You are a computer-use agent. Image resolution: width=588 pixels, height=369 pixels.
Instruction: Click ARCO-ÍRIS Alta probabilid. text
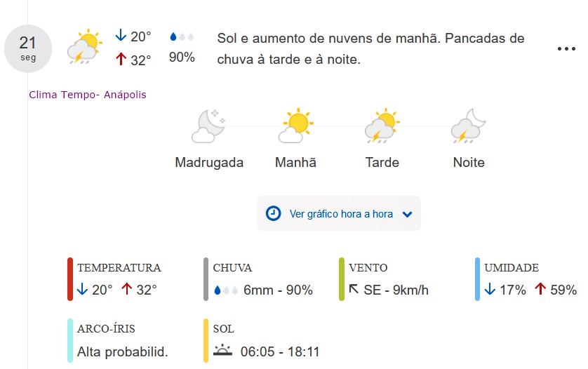tap(122, 351)
